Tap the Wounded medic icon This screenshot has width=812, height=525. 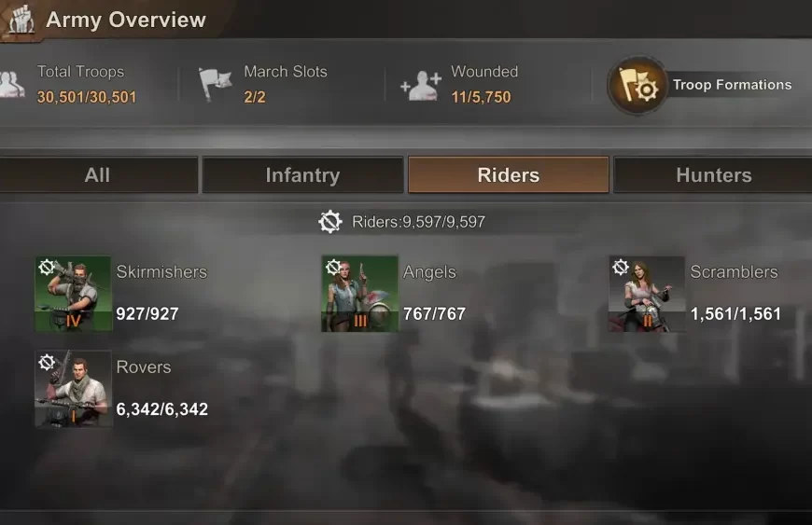pyautogui.click(x=422, y=86)
